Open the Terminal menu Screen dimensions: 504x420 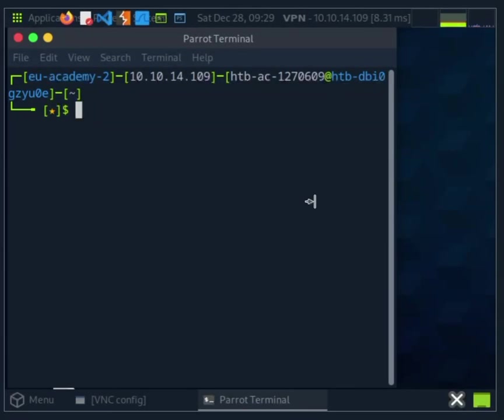(x=161, y=58)
